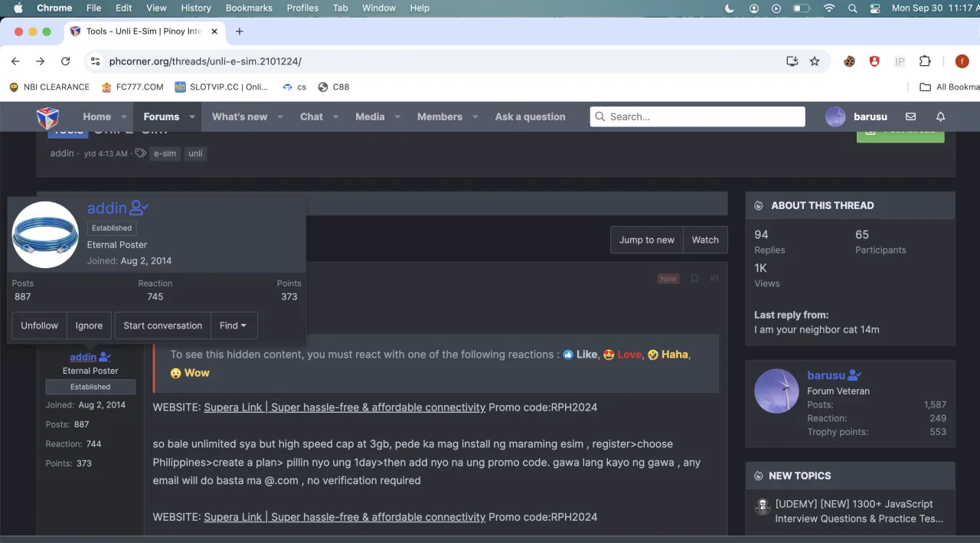Click the search magnifier icon in the search box
The height and width of the screenshot is (543, 980).
[599, 116]
